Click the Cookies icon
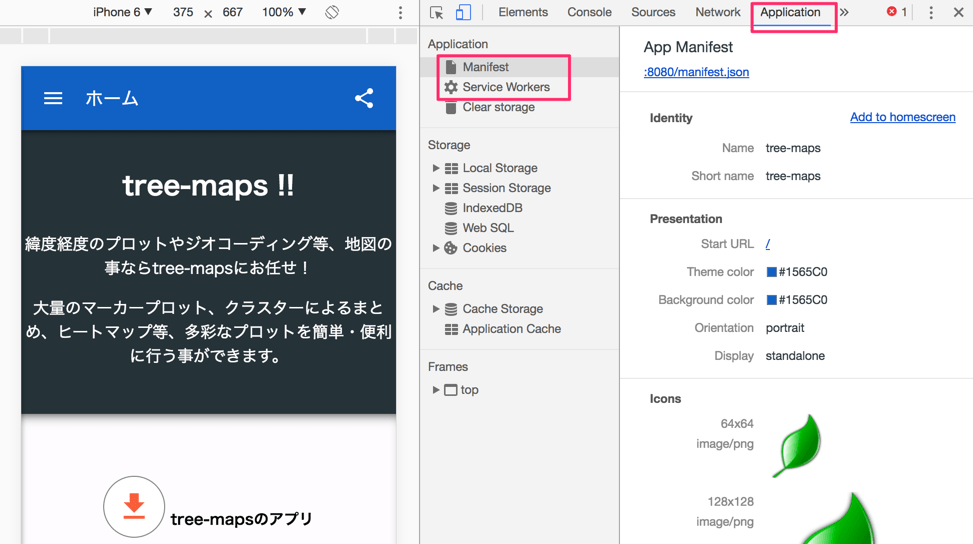 (x=451, y=248)
